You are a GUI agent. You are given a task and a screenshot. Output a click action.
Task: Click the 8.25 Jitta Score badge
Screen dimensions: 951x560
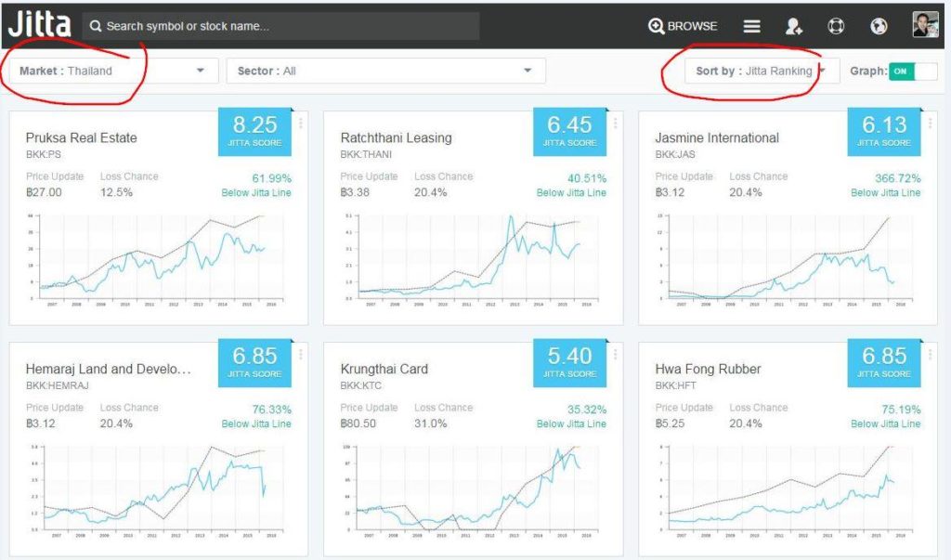254,132
